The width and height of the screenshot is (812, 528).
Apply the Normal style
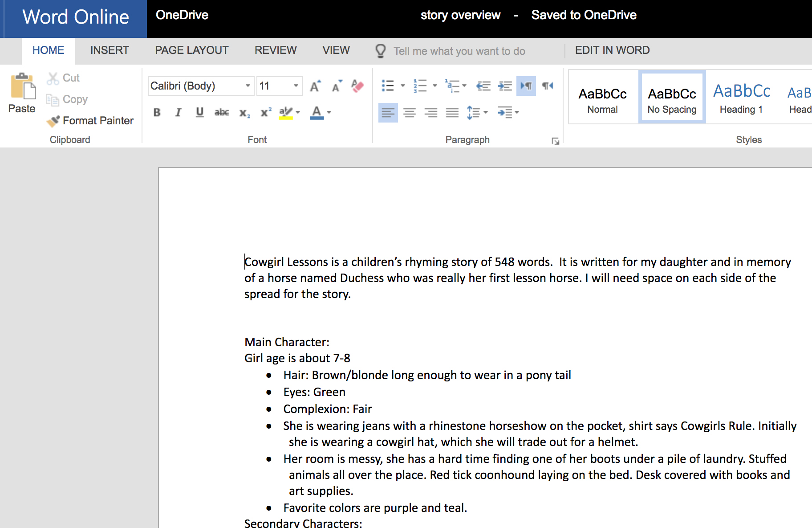point(602,97)
